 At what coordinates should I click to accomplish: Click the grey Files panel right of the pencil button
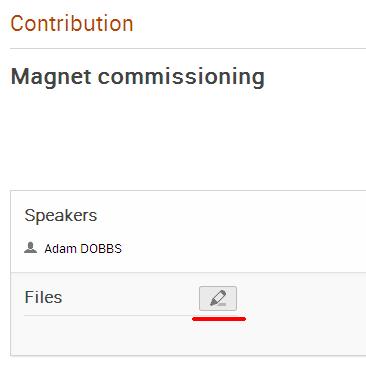[302, 298]
